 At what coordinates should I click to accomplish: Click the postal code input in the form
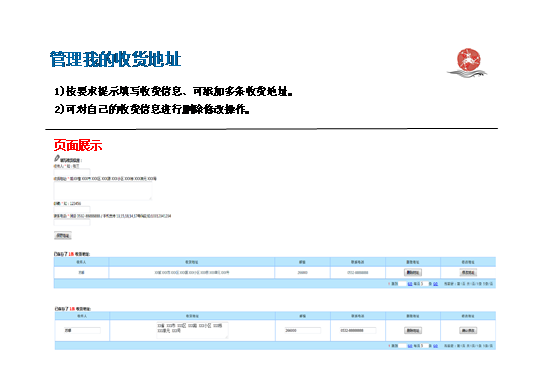72,209
